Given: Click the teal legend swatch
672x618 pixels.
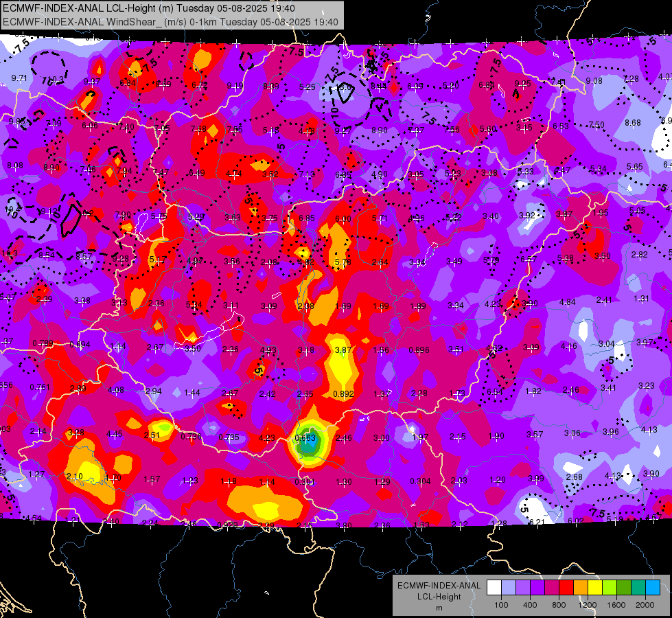Looking at the screenshot, I should point(638,588).
